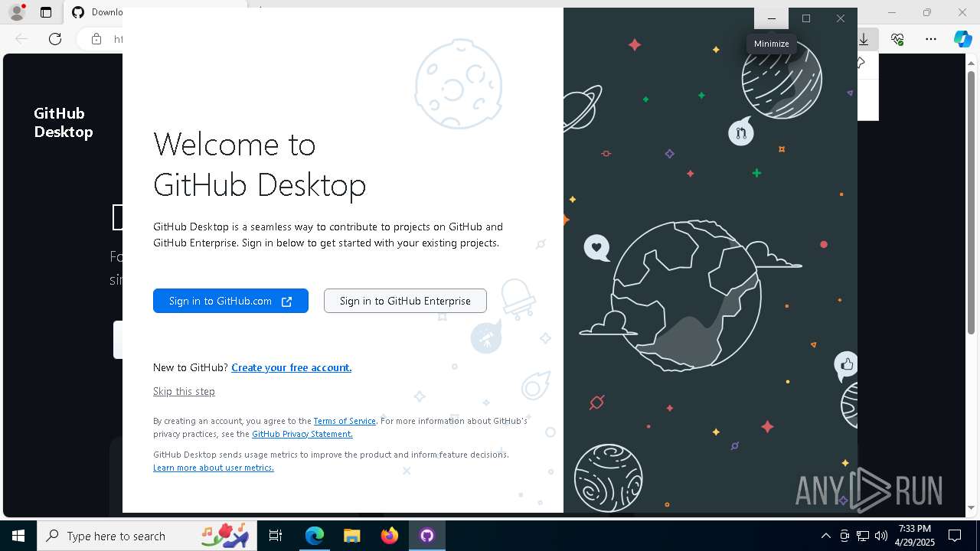Select GitHub Desktop taskbar icon
This screenshot has width=980, height=551.
426,536
